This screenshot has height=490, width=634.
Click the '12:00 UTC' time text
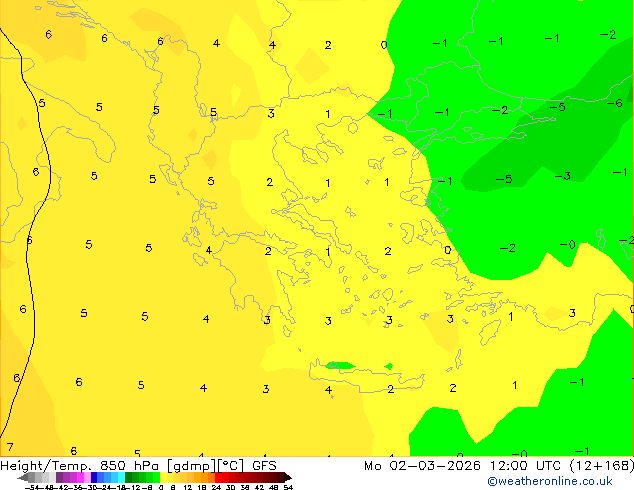click(x=525, y=466)
